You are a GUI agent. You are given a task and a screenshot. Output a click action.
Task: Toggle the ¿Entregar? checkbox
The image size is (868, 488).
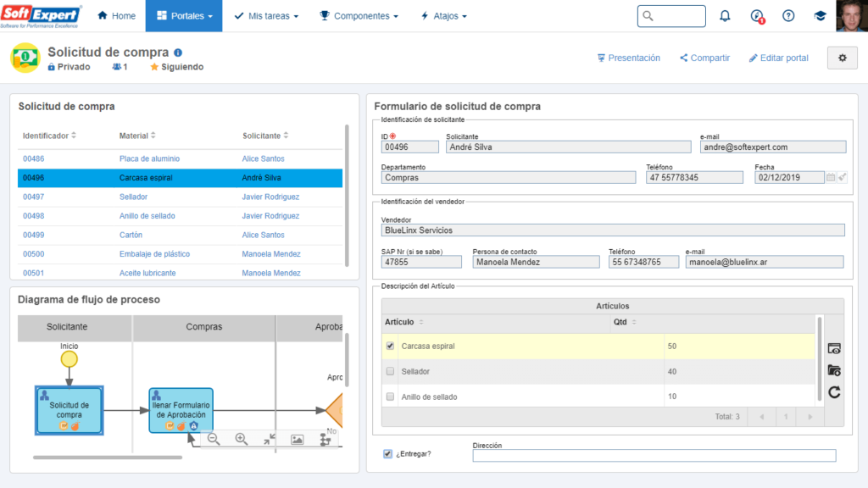(x=388, y=453)
